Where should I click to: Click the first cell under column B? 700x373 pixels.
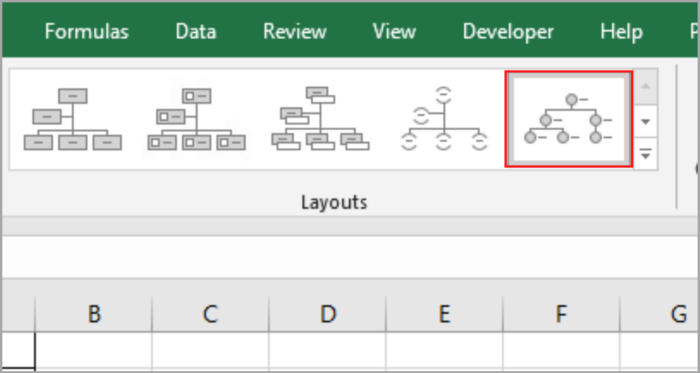(x=94, y=350)
